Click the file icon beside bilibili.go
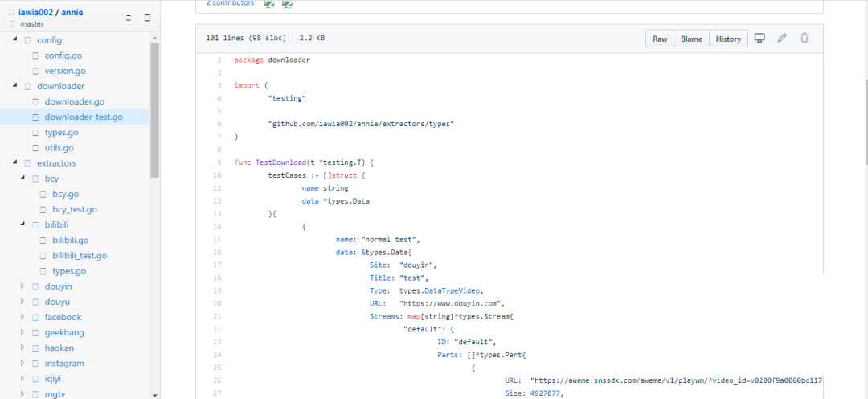The width and height of the screenshot is (868, 399). 43,241
